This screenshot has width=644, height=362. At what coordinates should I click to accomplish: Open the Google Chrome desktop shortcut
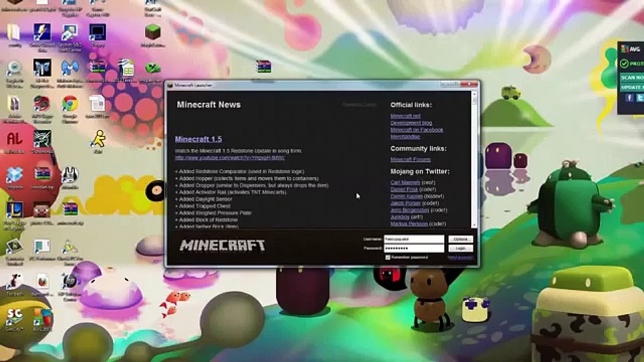pos(70,104)
